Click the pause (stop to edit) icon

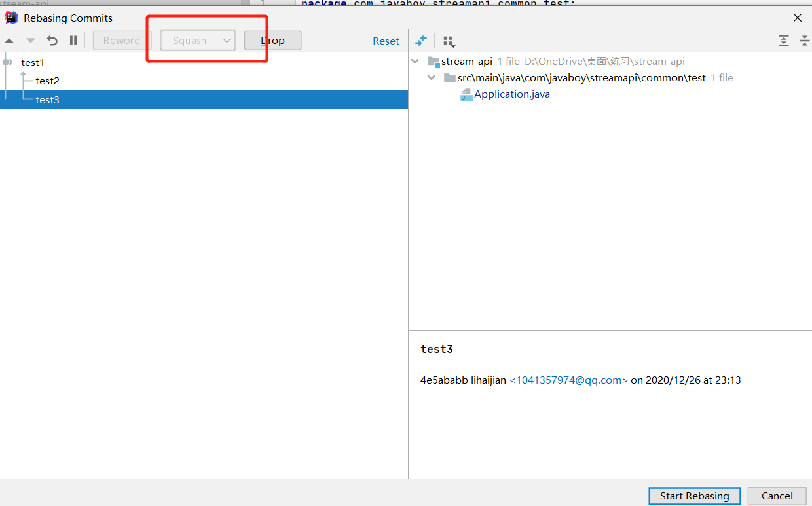(x=73, y=41)
